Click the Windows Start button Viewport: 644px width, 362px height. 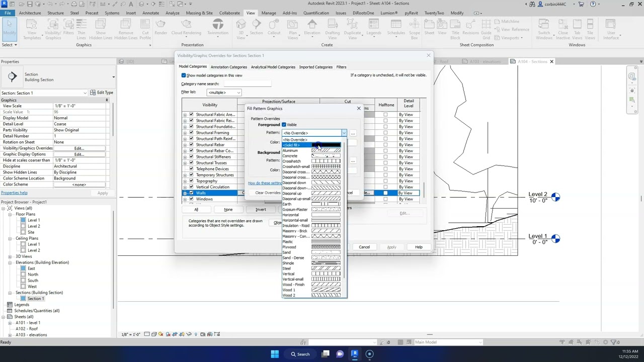(275, 354)
